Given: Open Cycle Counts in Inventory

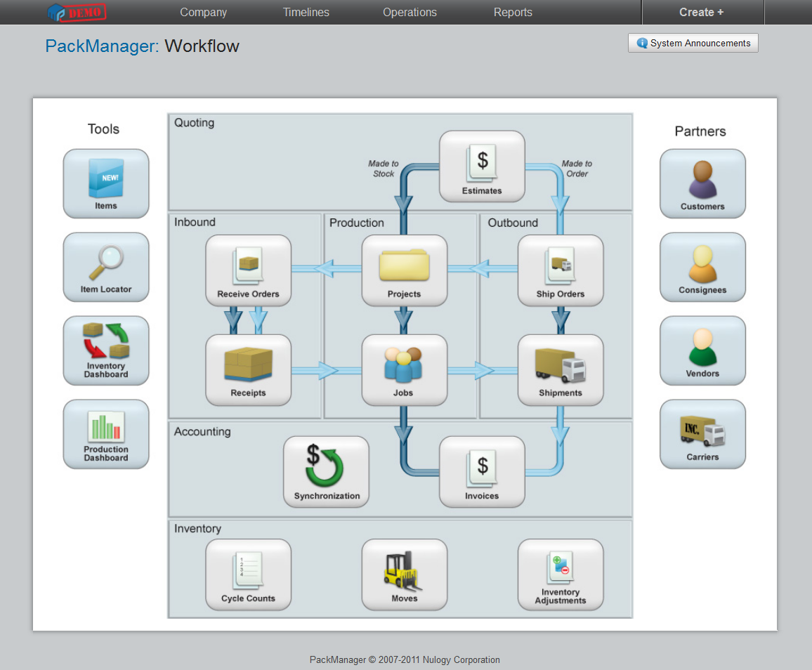Looking at the screenshot, I should tap(248, 574).
